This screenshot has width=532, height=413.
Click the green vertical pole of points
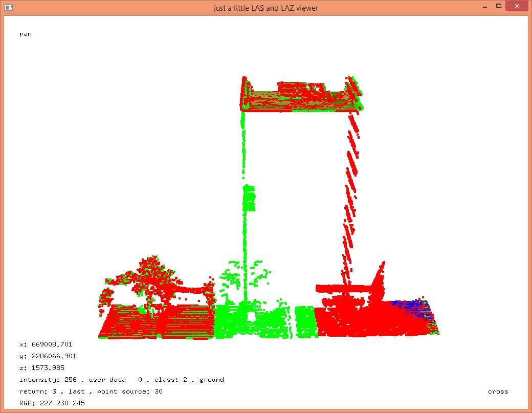(x=243, y=148)
